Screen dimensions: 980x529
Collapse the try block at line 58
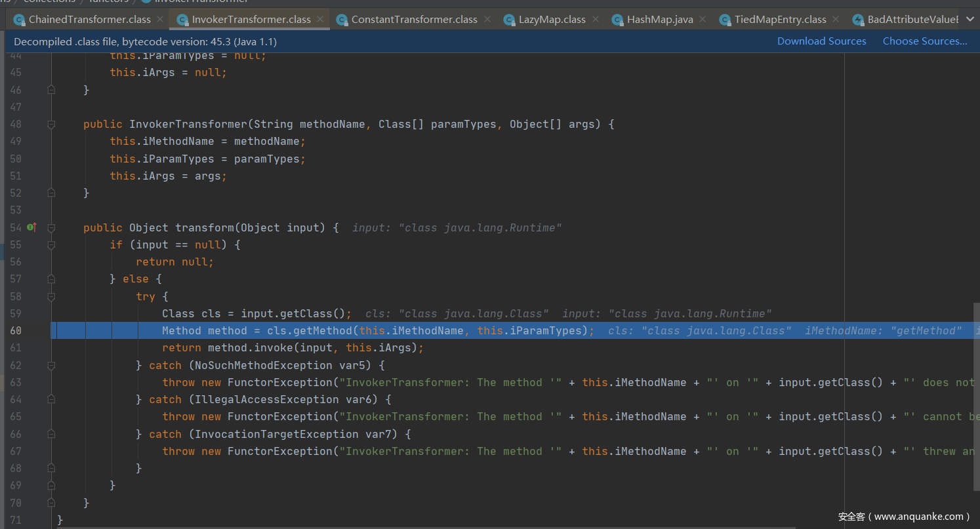click(x=51, y=296)
